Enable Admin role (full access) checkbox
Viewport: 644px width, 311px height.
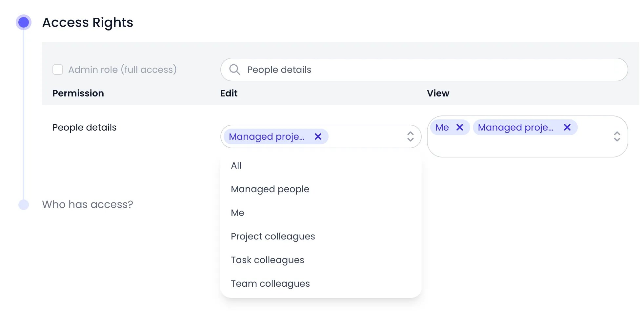coord(58,70)
